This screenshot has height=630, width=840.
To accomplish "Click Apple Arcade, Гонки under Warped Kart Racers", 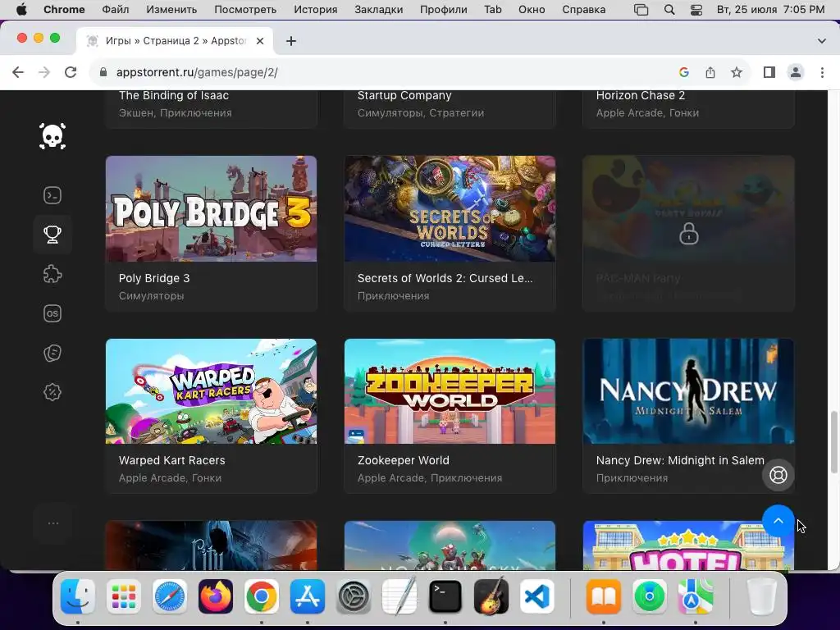I will point(170,478).
